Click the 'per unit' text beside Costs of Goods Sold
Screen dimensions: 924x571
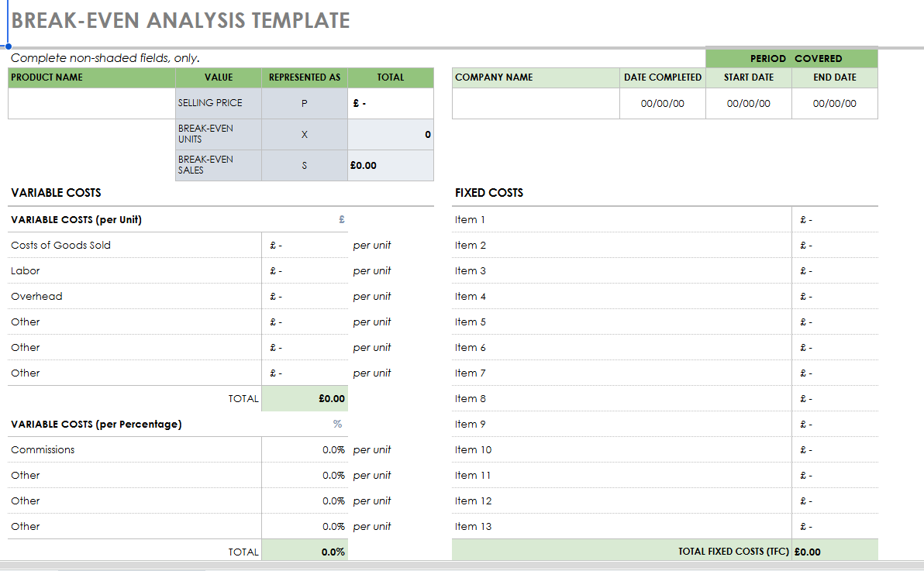point(372,245)
